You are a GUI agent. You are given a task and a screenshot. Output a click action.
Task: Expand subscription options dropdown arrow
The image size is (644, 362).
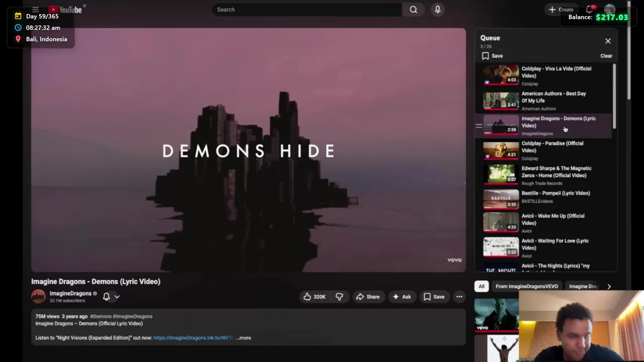click(x=117, y=297)
